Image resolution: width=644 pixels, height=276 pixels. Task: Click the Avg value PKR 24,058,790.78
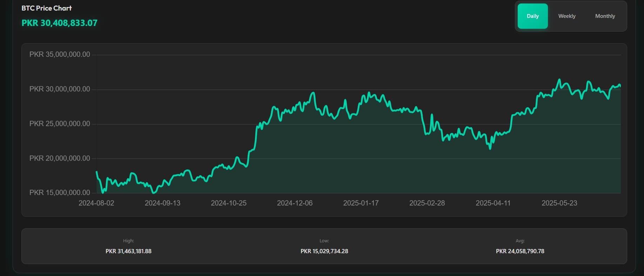click(x=520, y=251)
